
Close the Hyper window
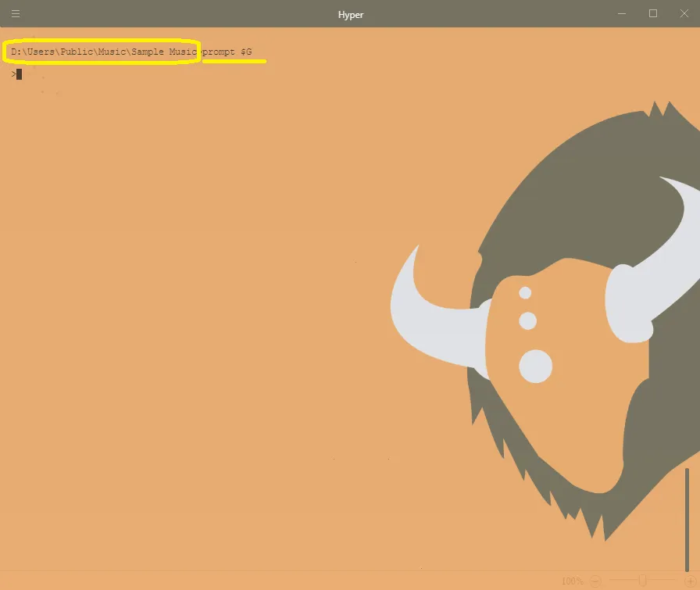pyautogui.click(x=684, y=13)
